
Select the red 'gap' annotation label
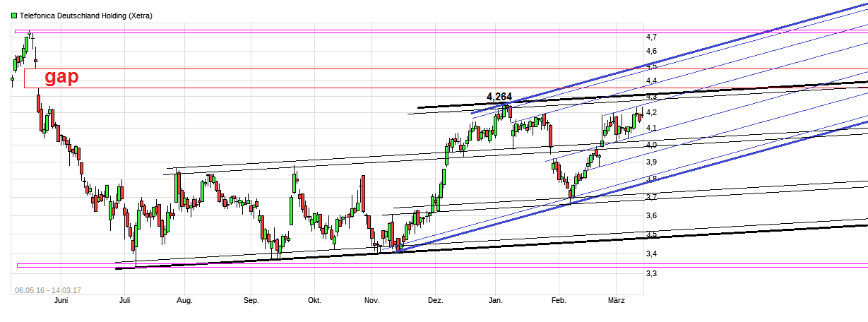[x=61, y=77]
